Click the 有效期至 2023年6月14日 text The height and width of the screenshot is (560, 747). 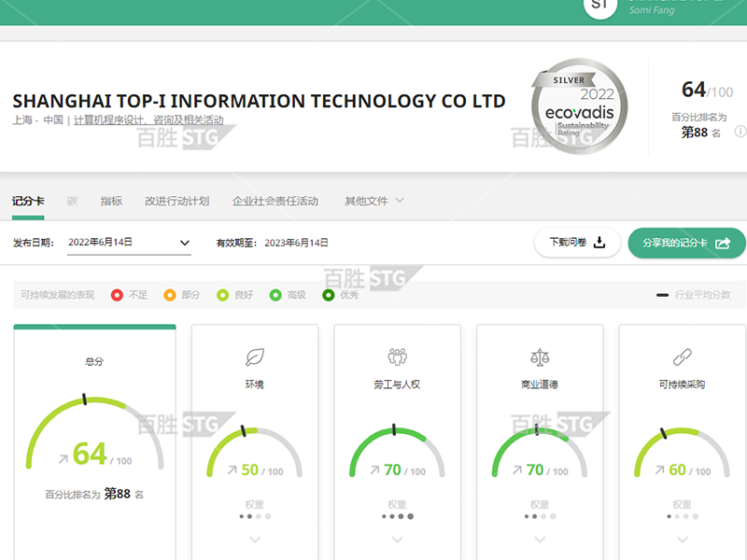click(x=272, y=243)
